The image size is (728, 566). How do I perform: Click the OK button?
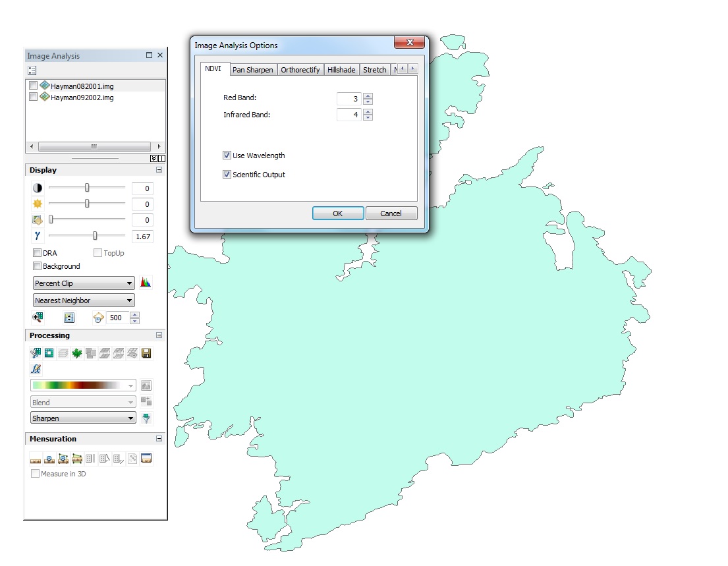click(x=337, y=213)
